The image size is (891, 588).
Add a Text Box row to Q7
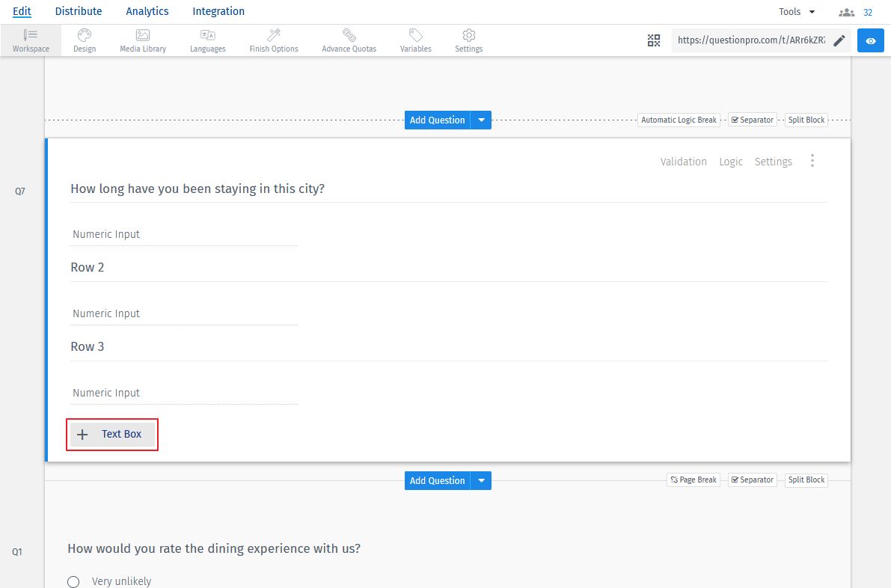click(111, 434)
